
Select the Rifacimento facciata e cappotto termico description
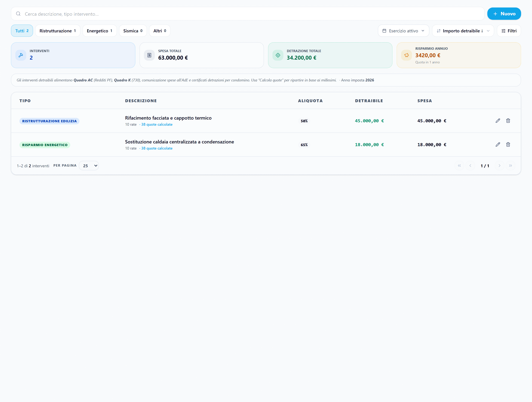pyautogui.click(x=168, y=118)
